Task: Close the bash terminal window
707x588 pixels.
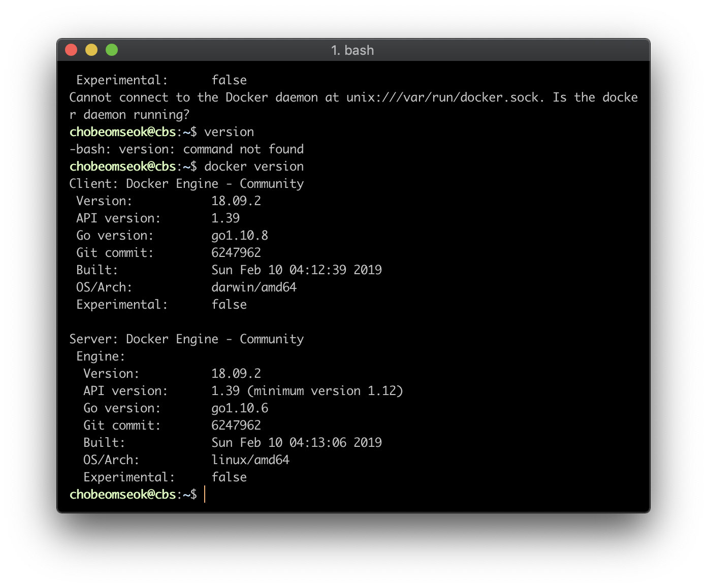Action: pos(71,50)
